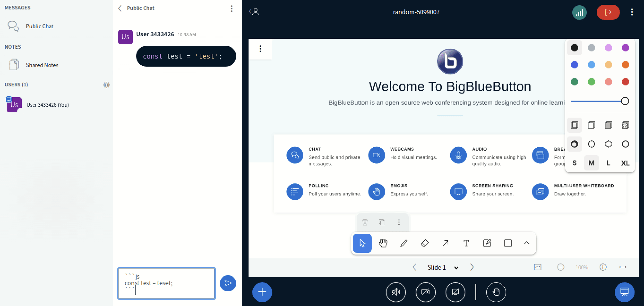Screen dimensions: 644x306
Task: Choose the Text tool
Action: 466,243
